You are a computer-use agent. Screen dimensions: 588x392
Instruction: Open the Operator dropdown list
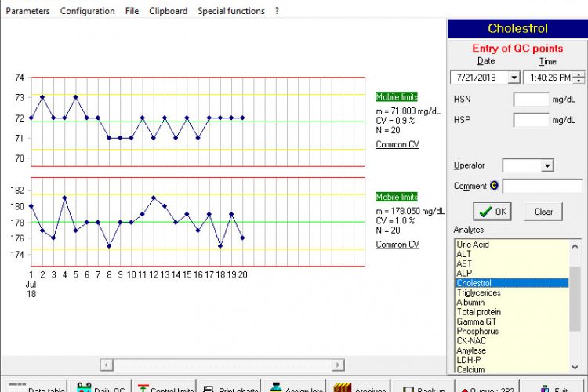(x=546, y=165)
